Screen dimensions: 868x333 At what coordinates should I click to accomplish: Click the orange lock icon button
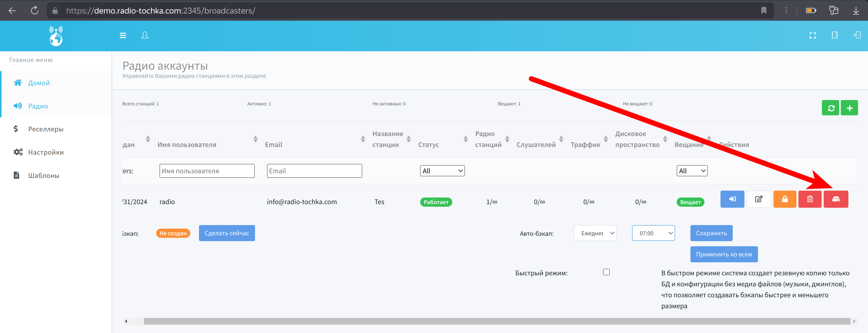click(784, 199)
